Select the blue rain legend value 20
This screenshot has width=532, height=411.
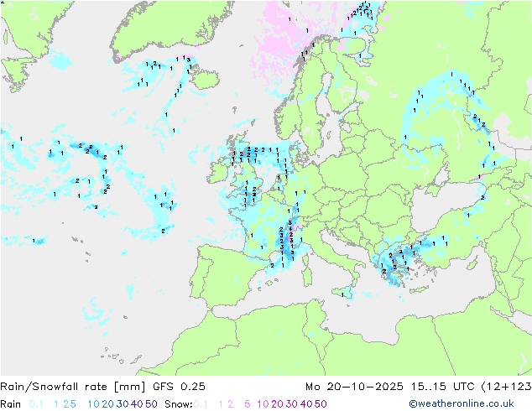(108, 404)
